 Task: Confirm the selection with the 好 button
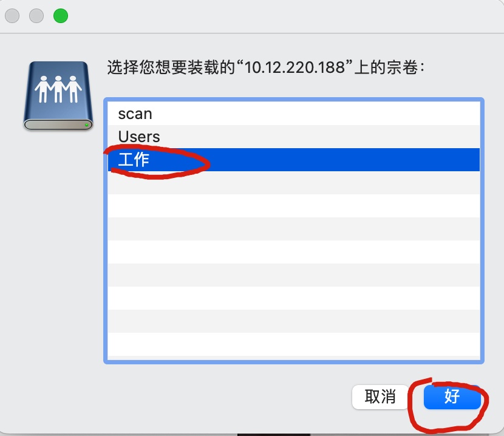click(x=452, y=397)
